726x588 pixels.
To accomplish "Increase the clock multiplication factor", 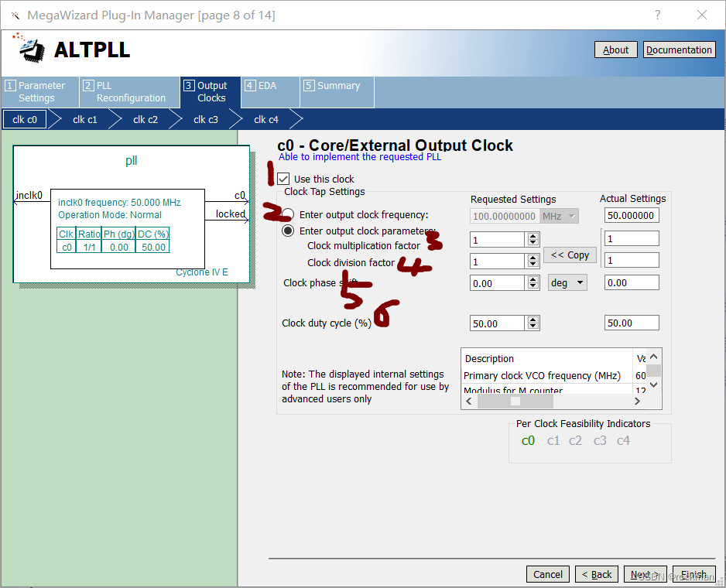I will pyautogui.click(x=533, y=236).
